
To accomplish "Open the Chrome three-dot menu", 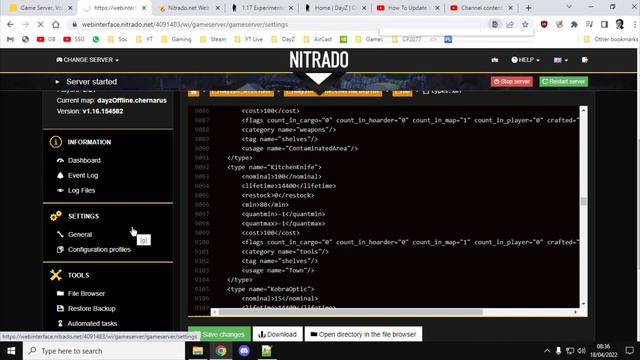I will pos(635,24).
